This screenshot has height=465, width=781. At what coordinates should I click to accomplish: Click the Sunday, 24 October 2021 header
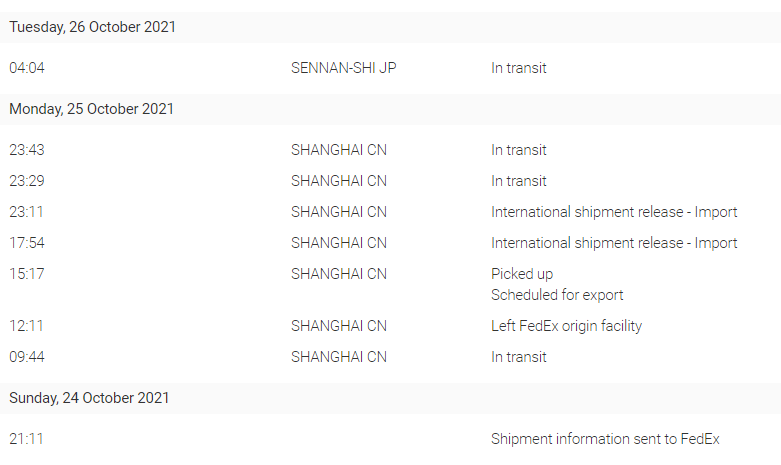pyautogui.click(x=90, y=398)
